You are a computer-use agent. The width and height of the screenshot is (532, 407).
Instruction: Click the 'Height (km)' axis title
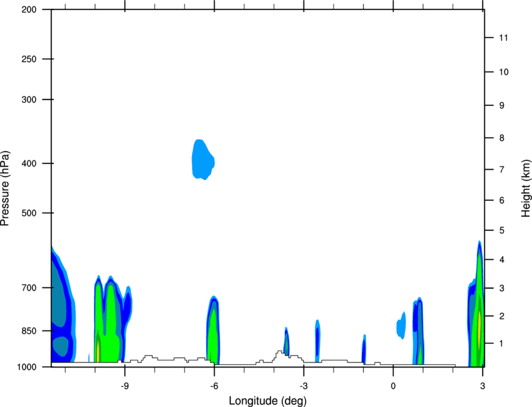[x=526, y=188]
